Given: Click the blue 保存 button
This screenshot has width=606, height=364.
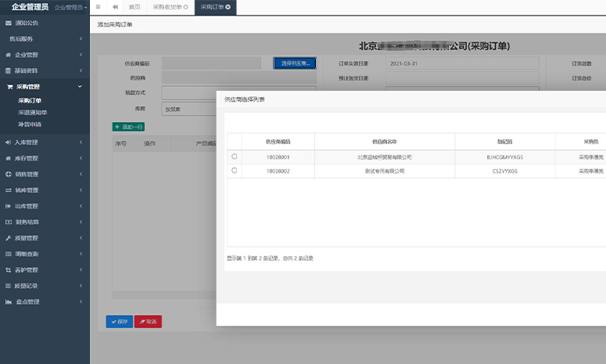Looking at the screenshot, I should pos(119,322).
